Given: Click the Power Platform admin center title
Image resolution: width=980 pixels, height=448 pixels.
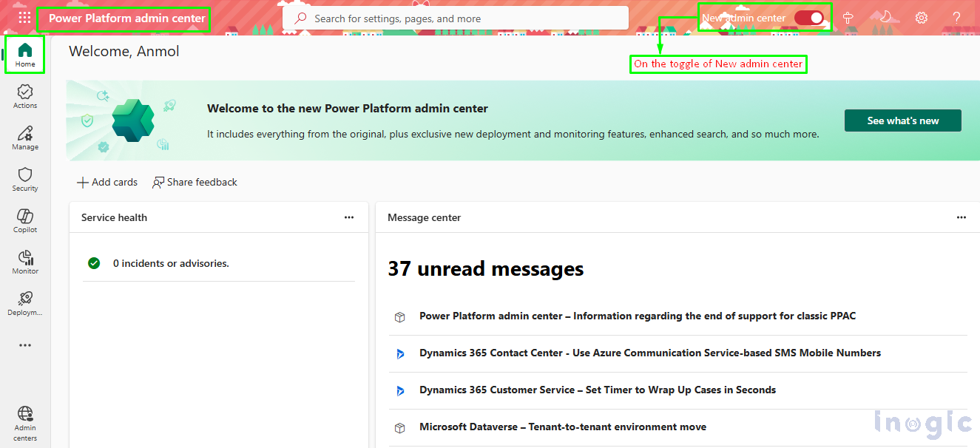Looking at the screenshot, I should (x=127, y=18).
